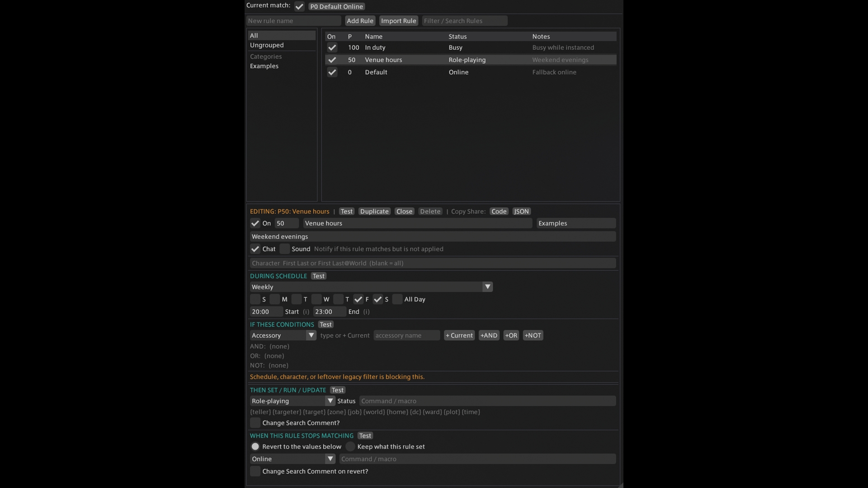Test the During Schedule section
This screenshot has height=488, width=868.
tap(319, 276)
